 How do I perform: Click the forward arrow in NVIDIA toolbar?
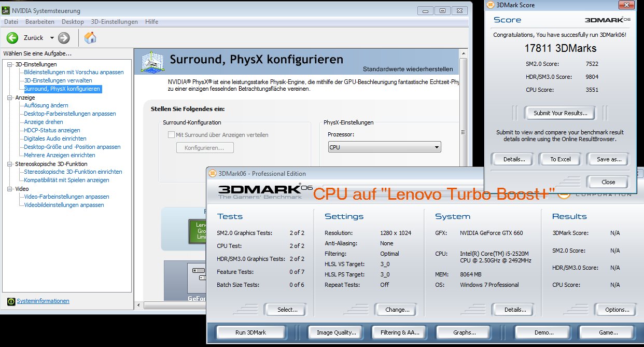click(x=64, y=37)
